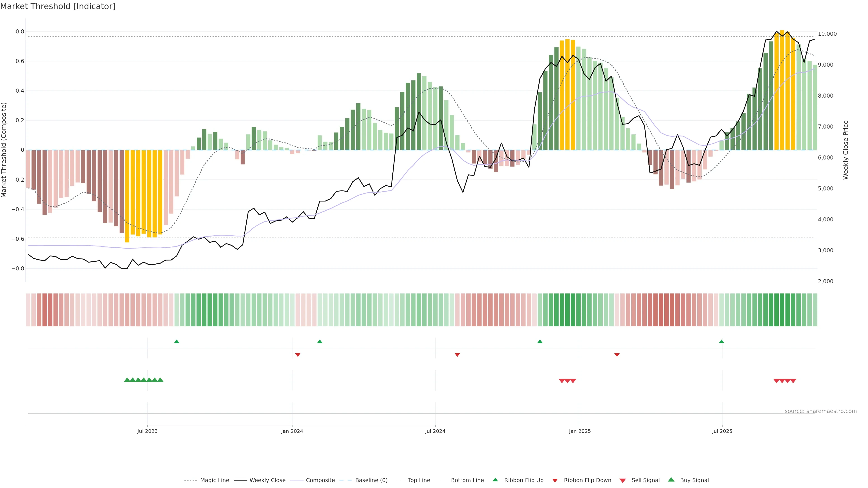Click the Ribbon Flip Up legend triangle
868x488 pixels.
pyautogui.click(x=495, y=480)
